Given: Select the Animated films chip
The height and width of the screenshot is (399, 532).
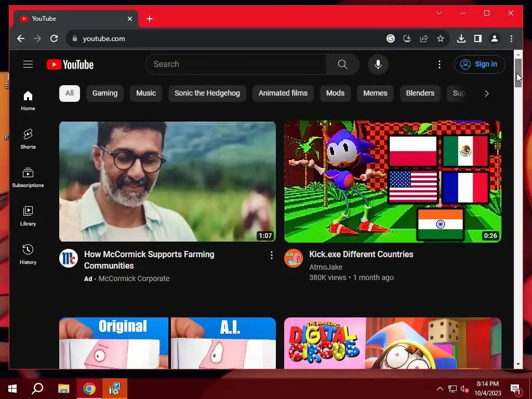Looking at the screenshot, I should (283, 94).
